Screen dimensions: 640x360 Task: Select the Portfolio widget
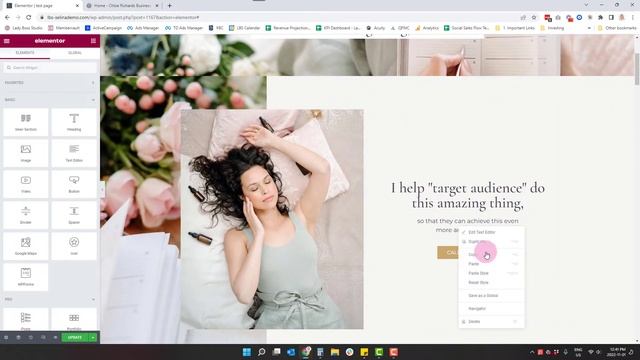coord(74,320)
